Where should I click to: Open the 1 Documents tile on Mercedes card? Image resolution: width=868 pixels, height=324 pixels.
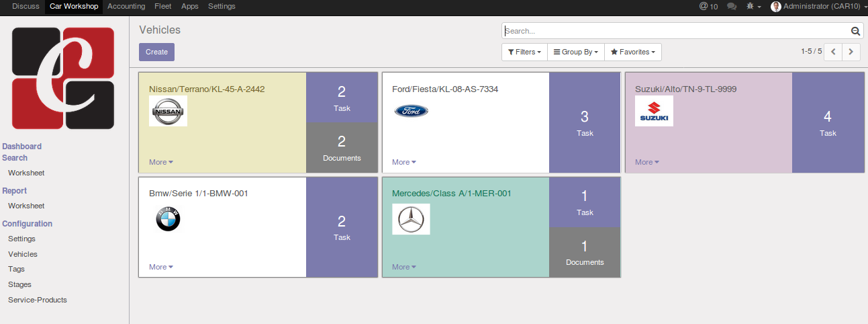point(585,252)
